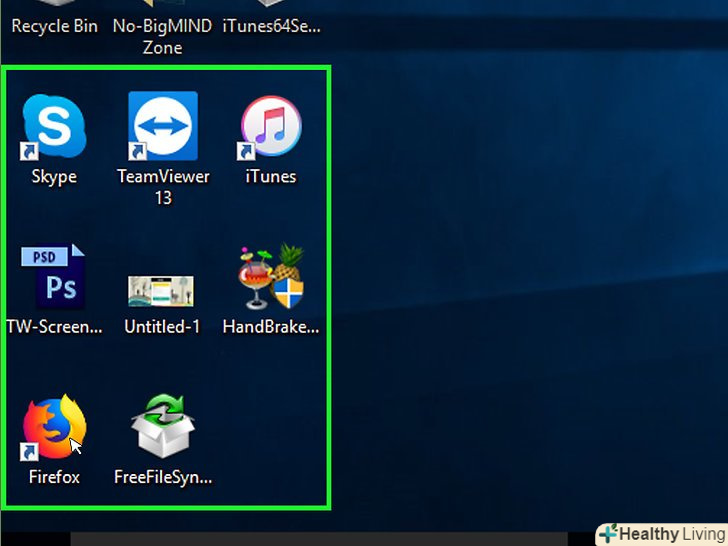
Task: Click the Firefox text label
Action: (x=54, y=477)
